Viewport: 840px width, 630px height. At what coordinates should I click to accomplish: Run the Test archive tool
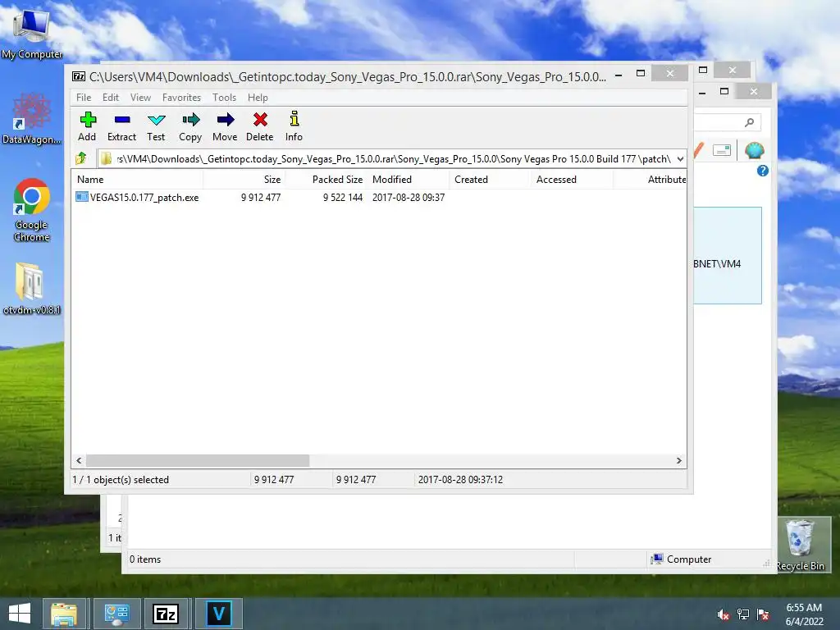point(156,126)
